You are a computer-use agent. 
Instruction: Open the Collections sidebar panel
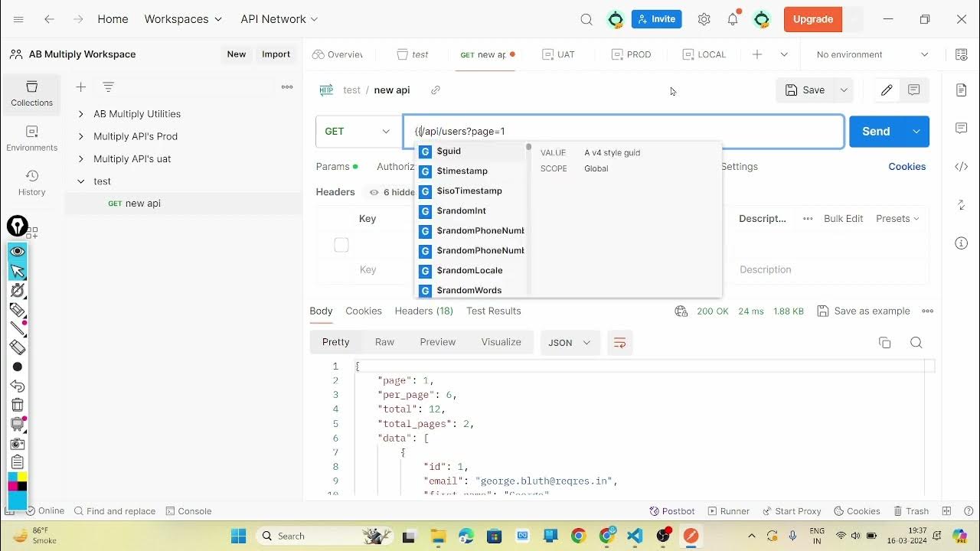(x=31, y=94)
